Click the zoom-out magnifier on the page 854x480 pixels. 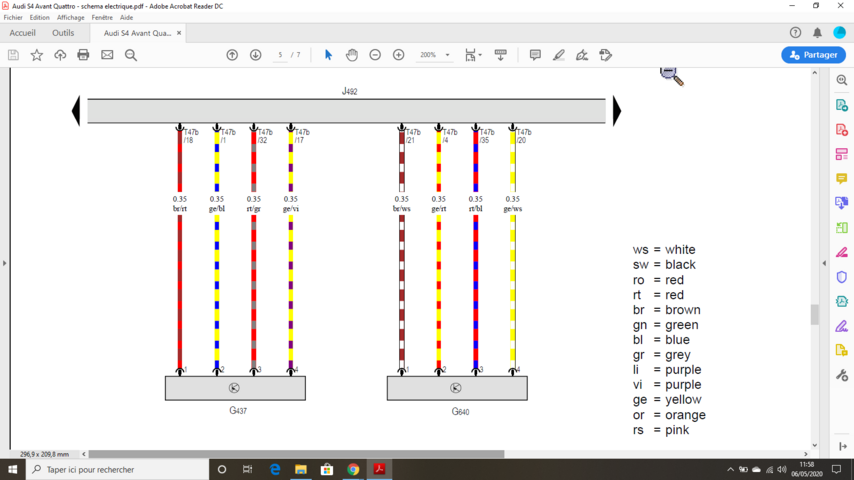[x=672, y=76]
